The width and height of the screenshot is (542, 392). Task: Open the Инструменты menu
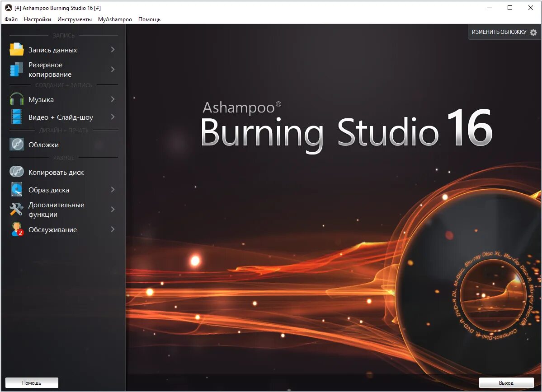75,19
